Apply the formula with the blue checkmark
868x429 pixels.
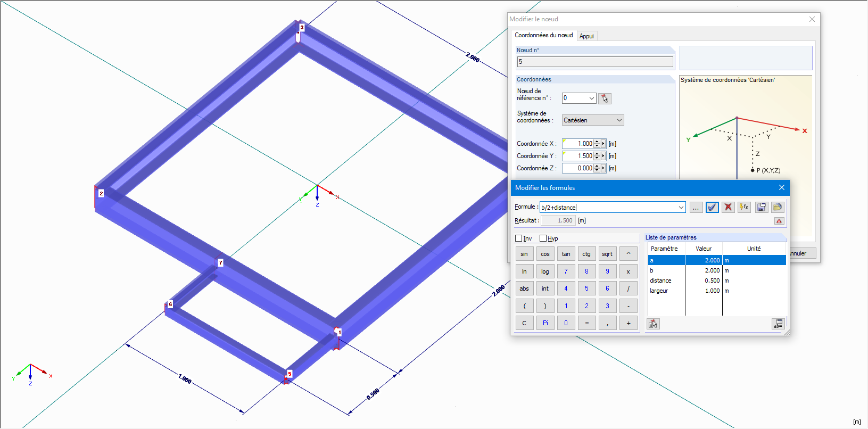click(x=712, y=208)
